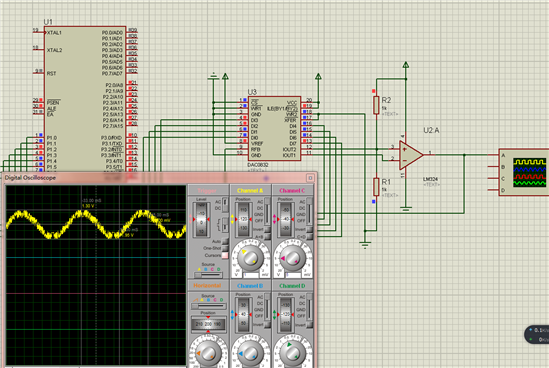Click Channel A Position thumbwheel
Screen dimensions: 549x368
(243, 219)
